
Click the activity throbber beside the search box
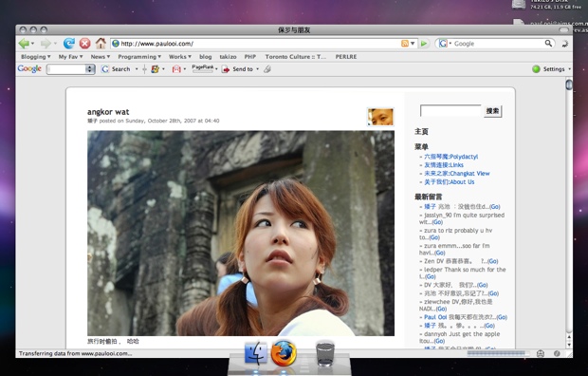click(564, 44)
